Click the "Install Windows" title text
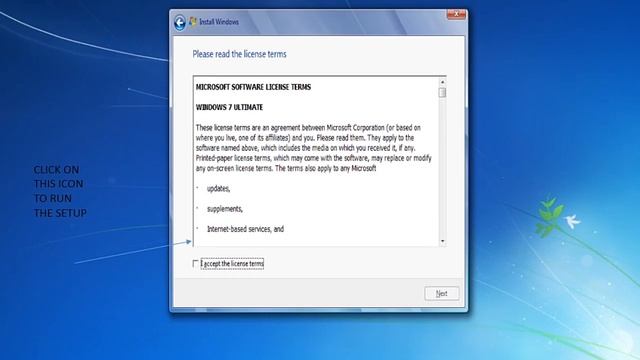Viewport: 640px width, 360px height. (219, 22)
